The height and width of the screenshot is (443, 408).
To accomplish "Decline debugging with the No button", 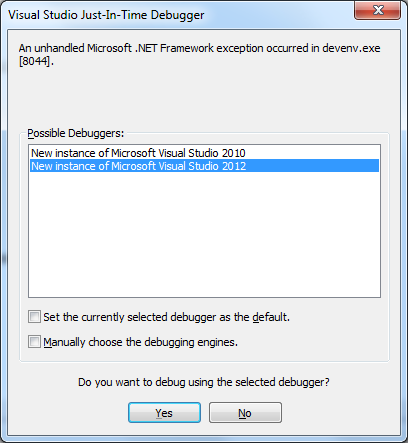I will (x=245, y=413).
